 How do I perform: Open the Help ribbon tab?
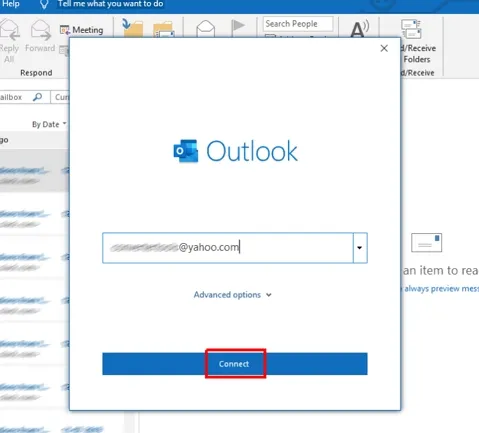pyautogui.click(x=10, y=4)
